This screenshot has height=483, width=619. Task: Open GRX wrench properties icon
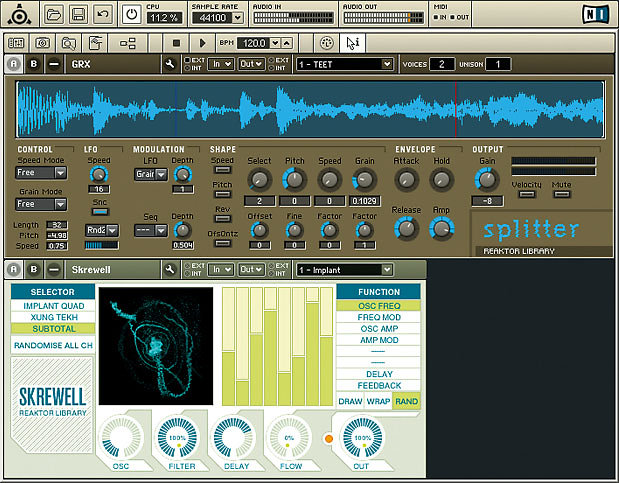(170, 64)
